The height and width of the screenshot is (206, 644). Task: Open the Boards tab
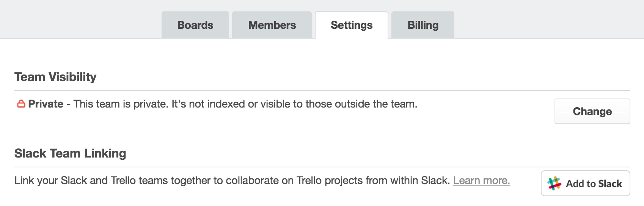pos(195,25)
